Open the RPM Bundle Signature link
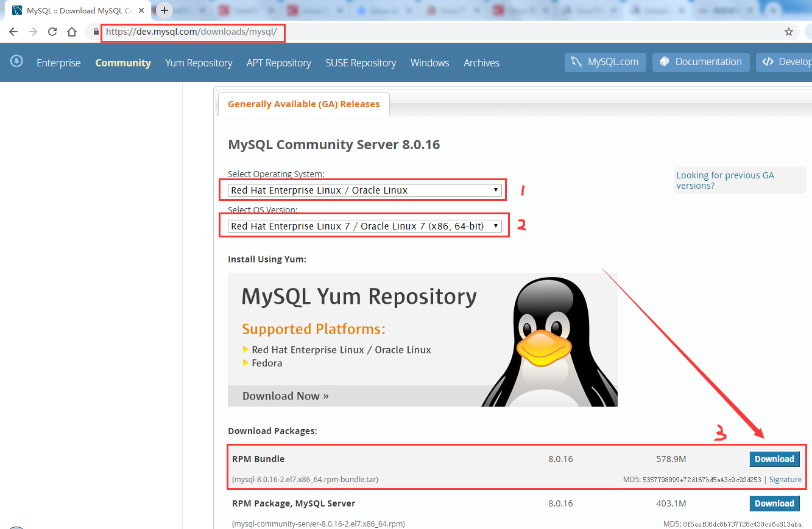 pyautogui.click(x=785, y=480)
